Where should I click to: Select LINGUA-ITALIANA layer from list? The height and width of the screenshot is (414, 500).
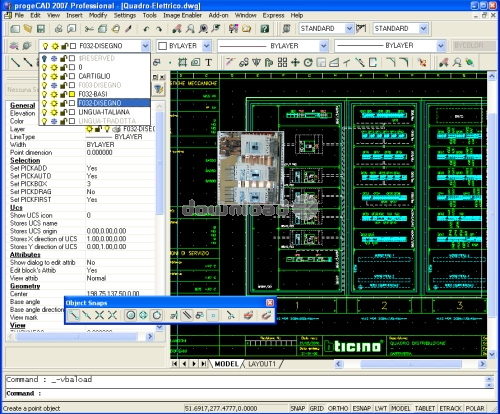104,112
